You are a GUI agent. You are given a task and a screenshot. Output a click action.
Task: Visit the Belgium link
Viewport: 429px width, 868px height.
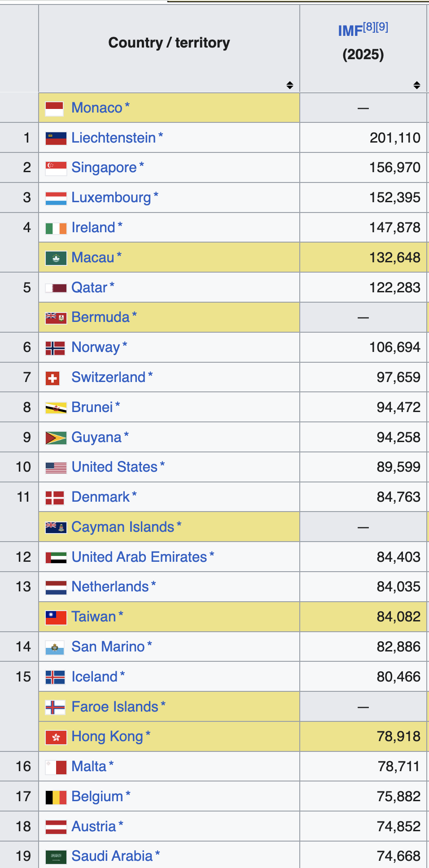[97, 797]
